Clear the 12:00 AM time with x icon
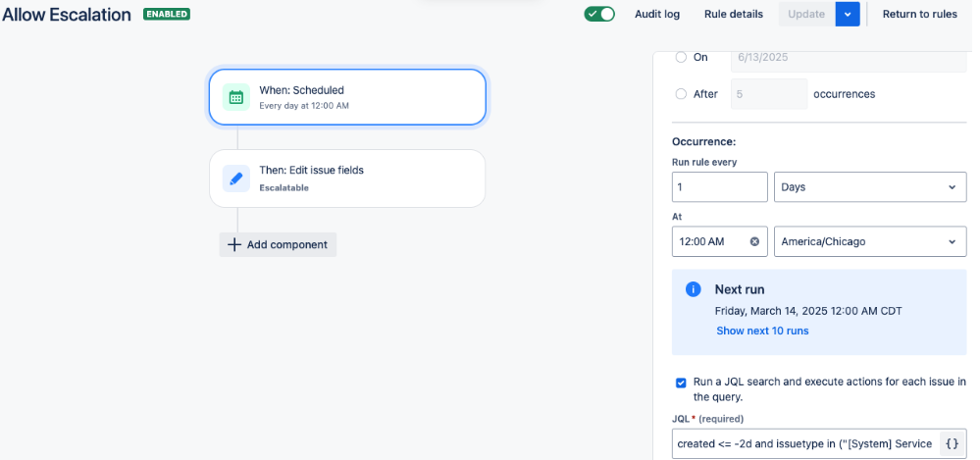 coord(754,241)
